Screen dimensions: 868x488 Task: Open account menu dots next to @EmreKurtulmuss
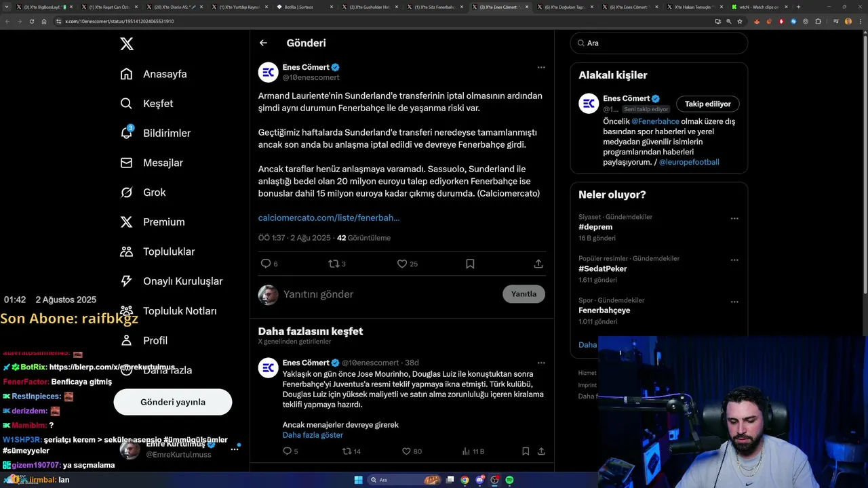pos(235,449)
